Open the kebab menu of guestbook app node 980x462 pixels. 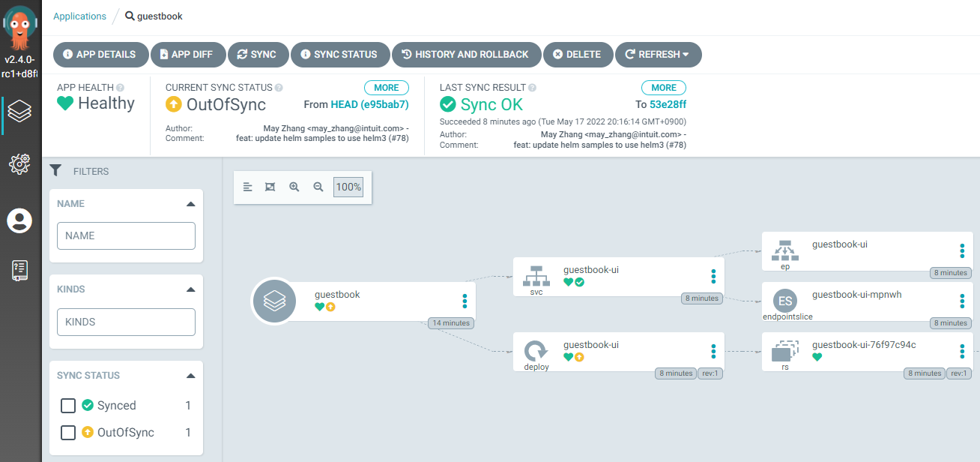[465, 301]
